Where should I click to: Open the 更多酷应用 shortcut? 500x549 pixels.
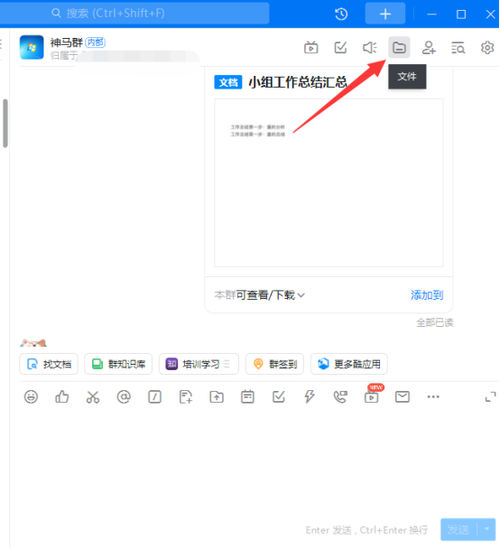[349, 364]
